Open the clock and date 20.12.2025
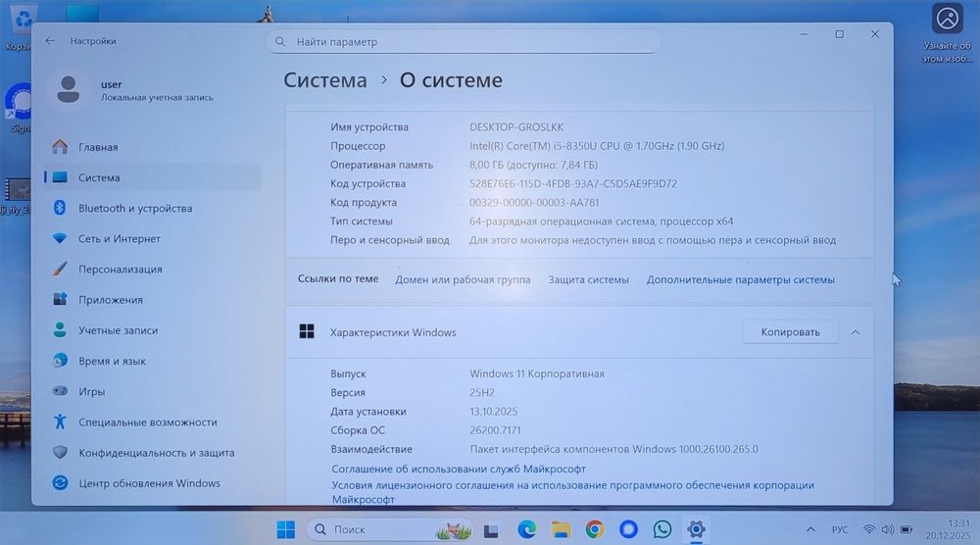Viewport: 980px width, 545px height. click(x=948, y=530)
